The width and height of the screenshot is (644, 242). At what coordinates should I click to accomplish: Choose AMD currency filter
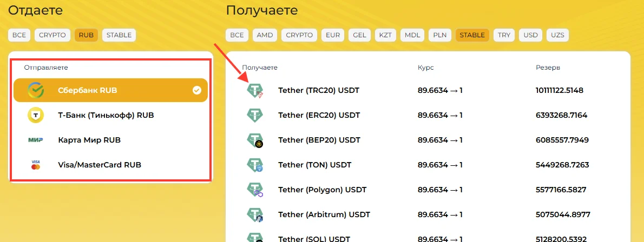pyautogui.click(x=265, y=35)
